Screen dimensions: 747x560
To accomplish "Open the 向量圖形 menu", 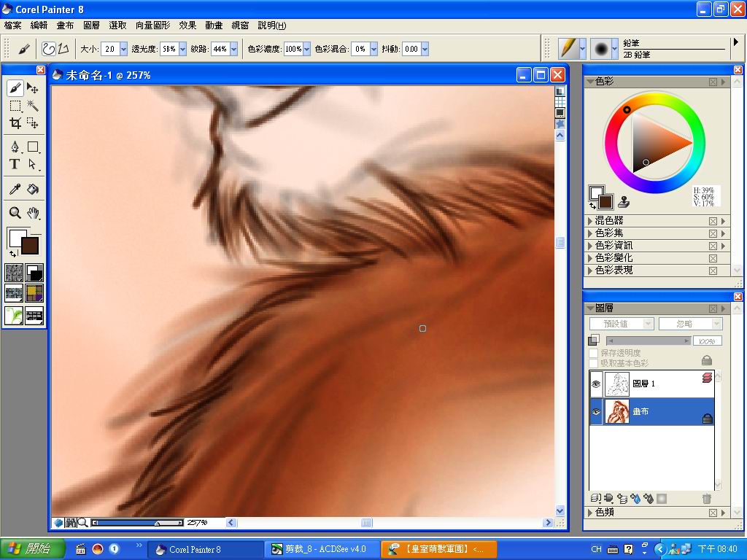I will click(152, 25).
